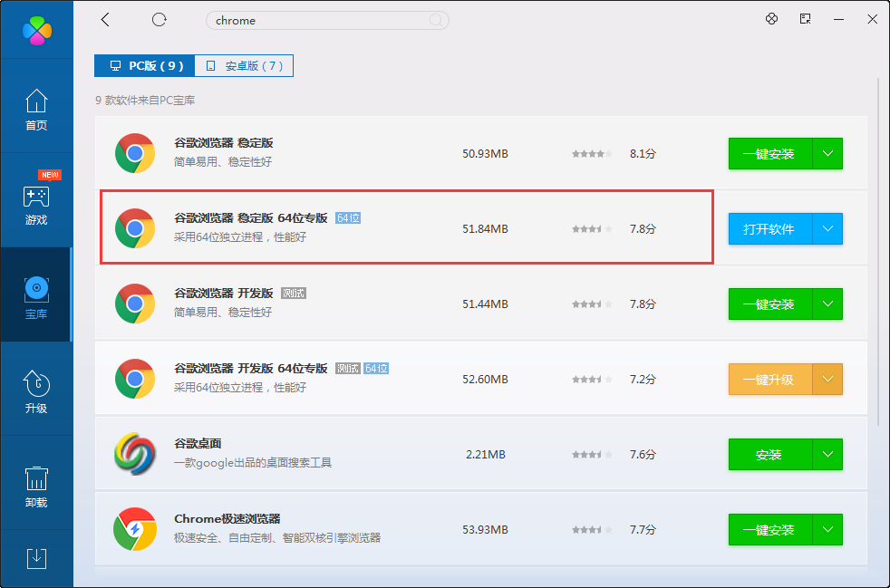Expand install options for 谷歌桌面
Viewport: 890px width, 588px height.
[827, 455]
